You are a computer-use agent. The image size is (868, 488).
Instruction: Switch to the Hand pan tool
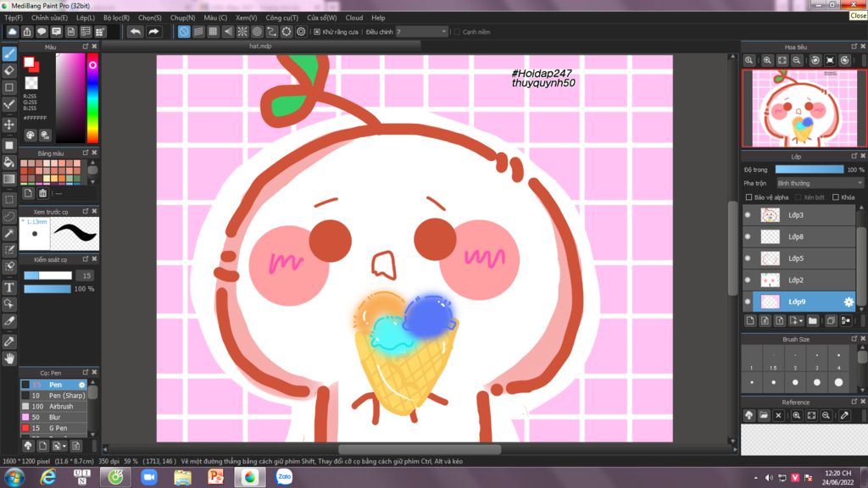[8, 358]
